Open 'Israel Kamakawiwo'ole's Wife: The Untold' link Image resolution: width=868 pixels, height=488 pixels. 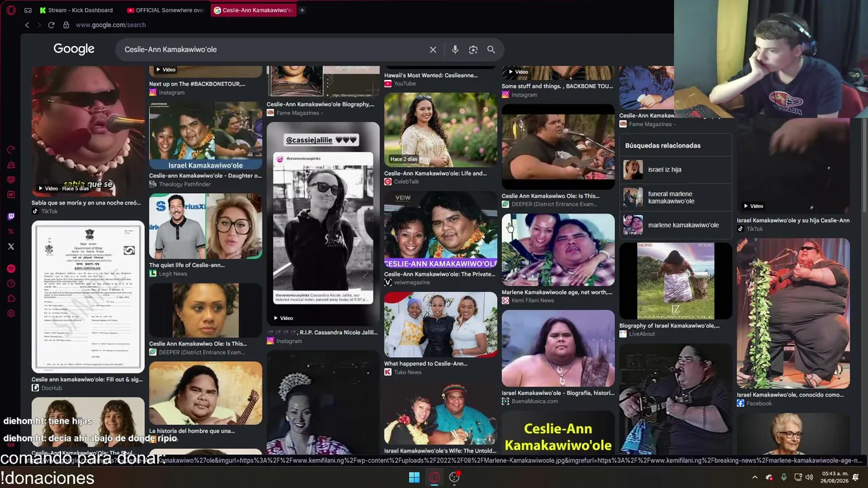pos(439,451)
